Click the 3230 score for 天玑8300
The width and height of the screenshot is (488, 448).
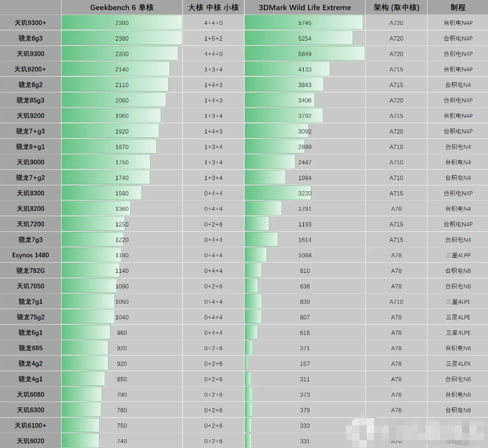[x=305, y=193]
